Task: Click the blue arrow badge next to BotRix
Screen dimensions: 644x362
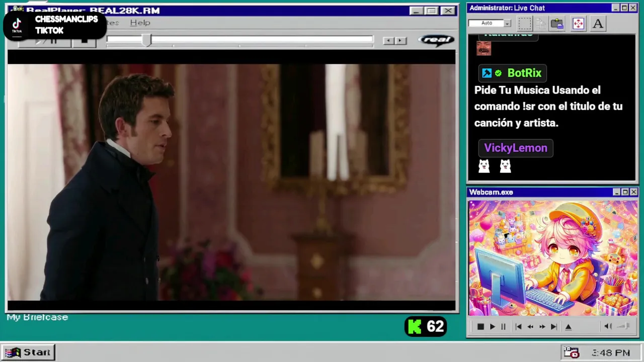Action: (487, 73)
